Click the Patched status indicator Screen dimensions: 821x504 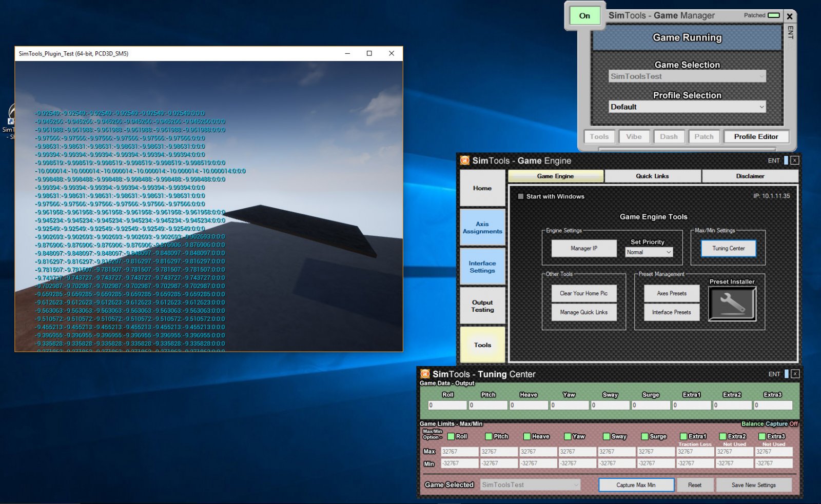(773, 15)
